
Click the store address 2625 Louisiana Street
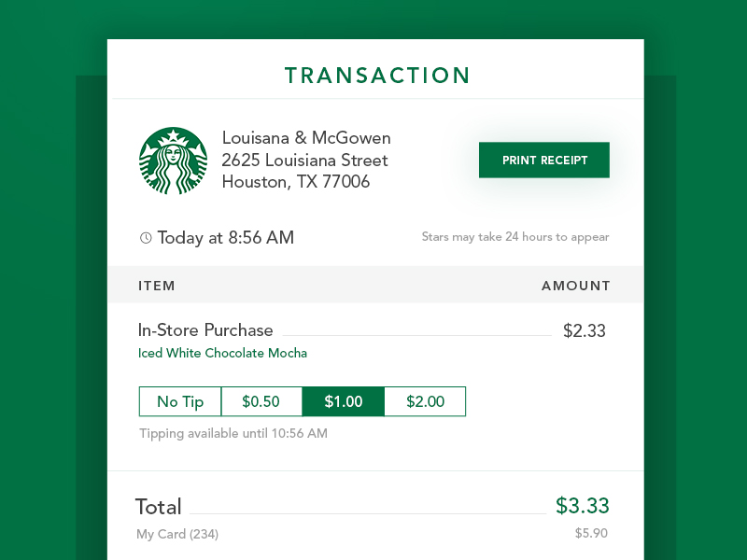coord(304,160)
